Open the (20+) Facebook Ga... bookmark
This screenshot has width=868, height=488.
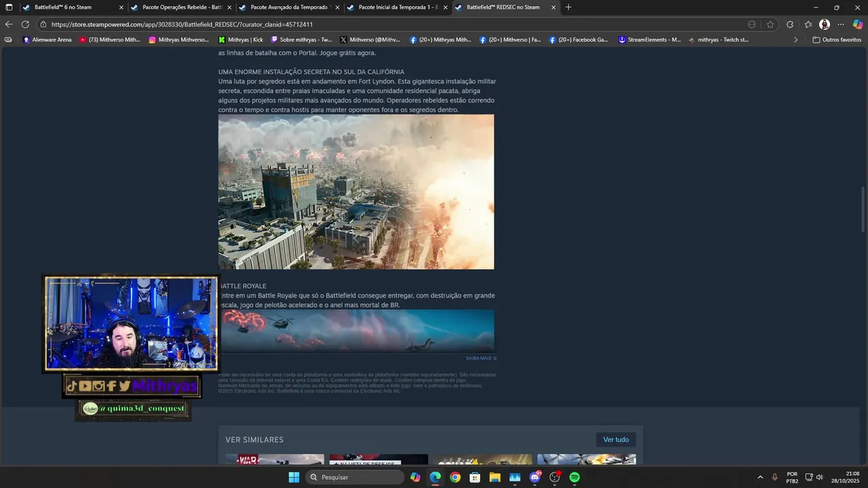tap(578, 40)
